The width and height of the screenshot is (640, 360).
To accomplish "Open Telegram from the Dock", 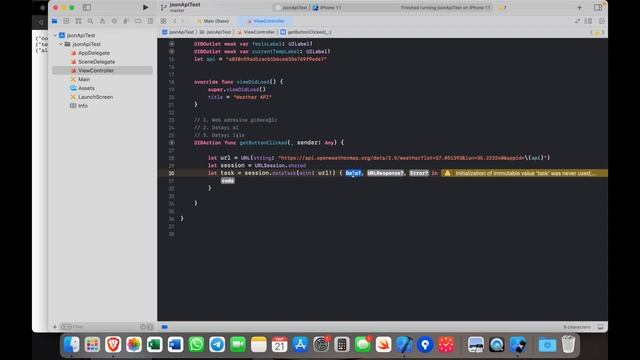I will (x=217, y=345).
